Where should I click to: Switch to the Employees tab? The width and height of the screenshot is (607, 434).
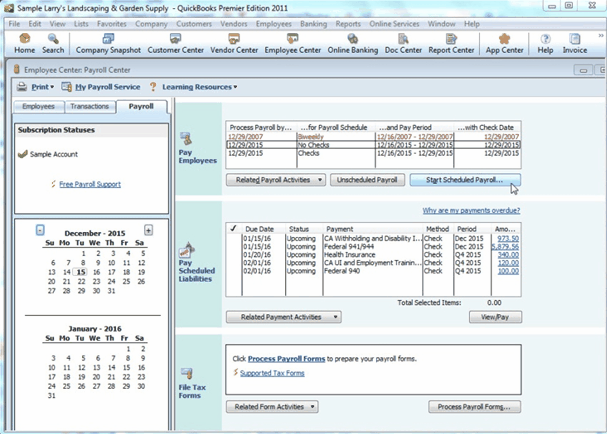click(38, 106)
